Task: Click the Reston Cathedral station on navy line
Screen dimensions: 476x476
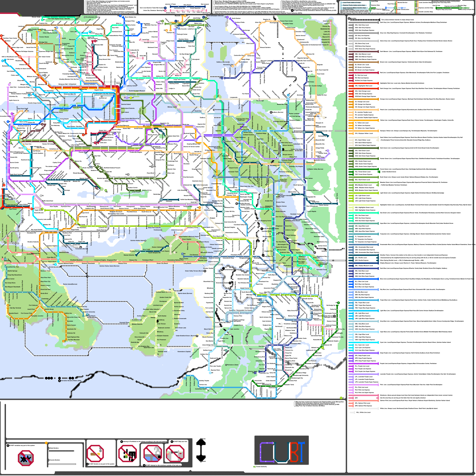Action: (x=164, y=247)
